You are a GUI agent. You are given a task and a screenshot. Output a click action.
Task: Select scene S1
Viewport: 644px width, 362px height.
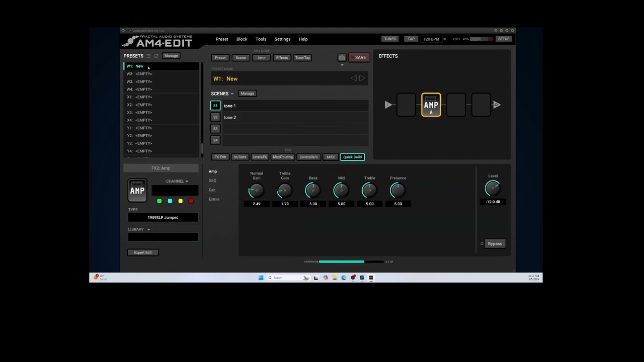[x=215, y=106]
